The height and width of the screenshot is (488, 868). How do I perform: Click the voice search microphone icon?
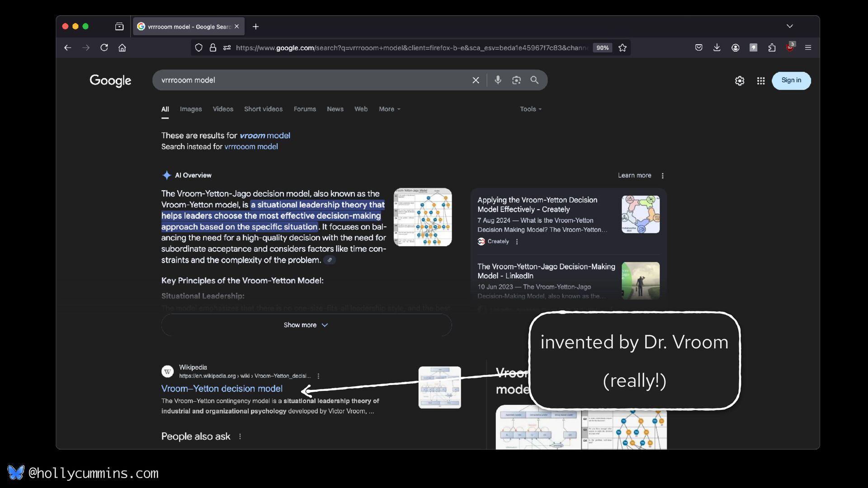pyautogui.click(x=498, y=80)
